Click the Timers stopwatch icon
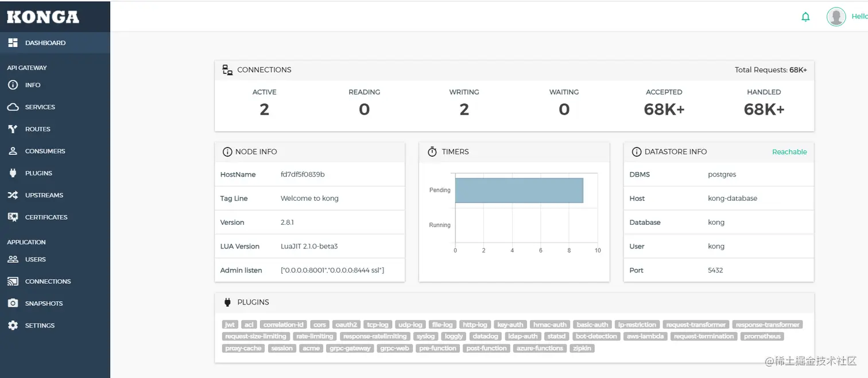The image size is (868, 378). (x=432, y=151)
